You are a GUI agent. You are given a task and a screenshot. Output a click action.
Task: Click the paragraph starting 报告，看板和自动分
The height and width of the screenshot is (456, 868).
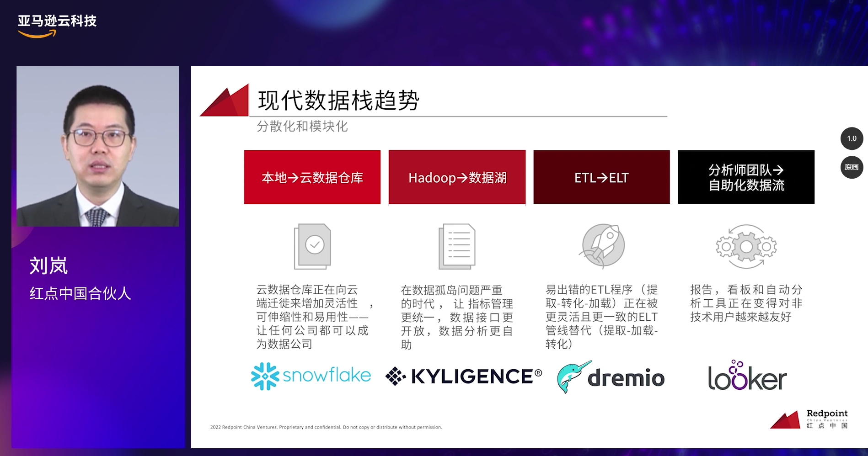coord(746,303)
